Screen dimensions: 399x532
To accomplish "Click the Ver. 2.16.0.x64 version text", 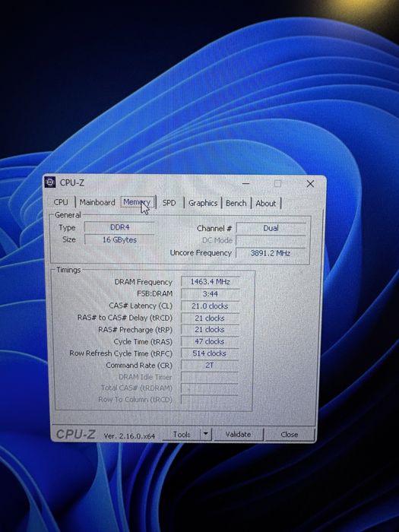I will tap(129, 436).
